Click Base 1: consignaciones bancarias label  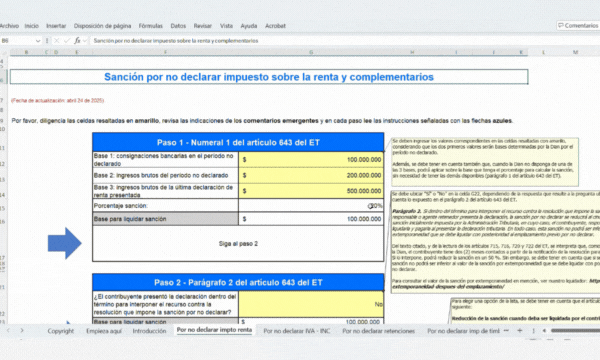coord(165,160)
